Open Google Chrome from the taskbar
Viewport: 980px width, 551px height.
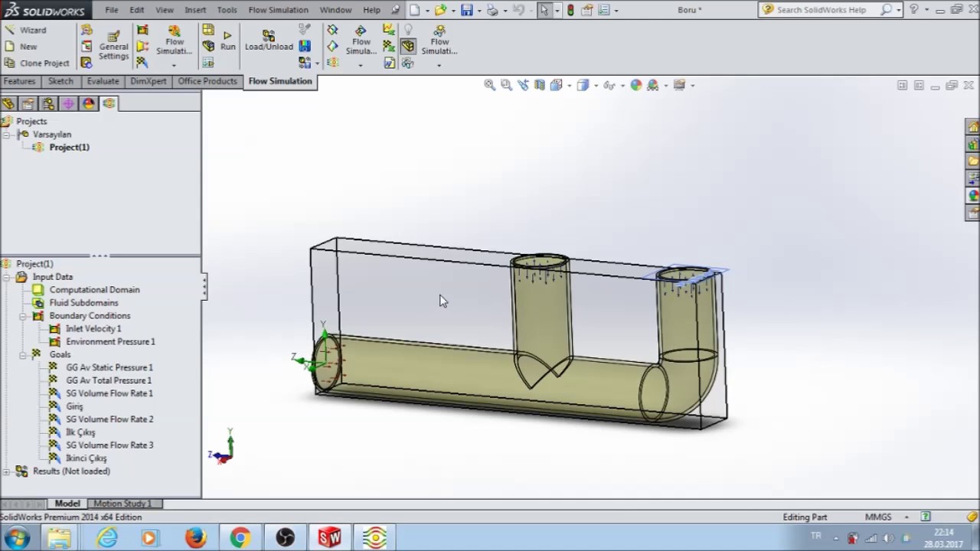pyautogui.click(x=240, y=538)
